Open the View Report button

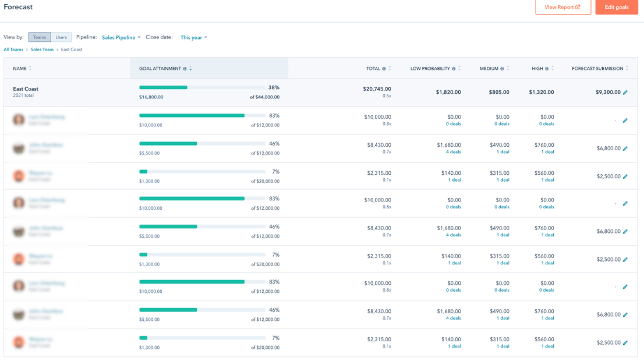[x=562, y=7]
